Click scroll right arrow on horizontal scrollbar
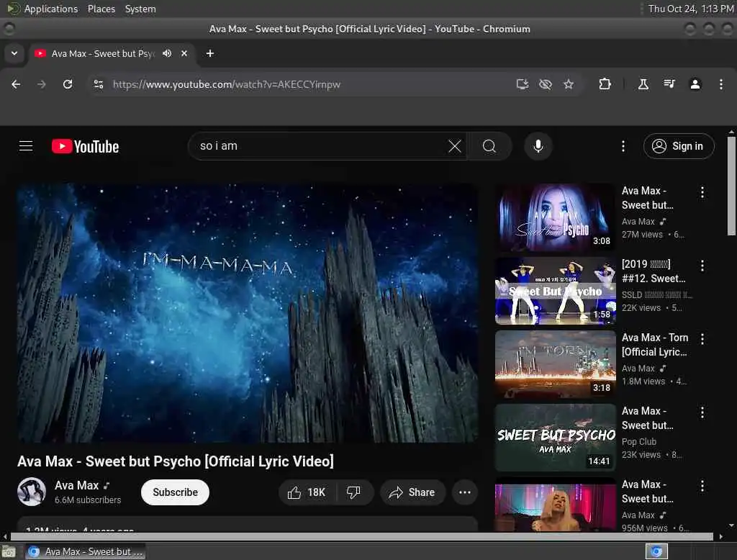 point(721,536)
